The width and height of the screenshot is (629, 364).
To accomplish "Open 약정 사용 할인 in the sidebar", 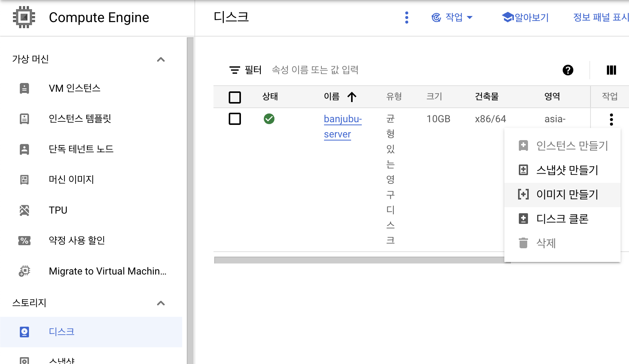I will point(77,241).
